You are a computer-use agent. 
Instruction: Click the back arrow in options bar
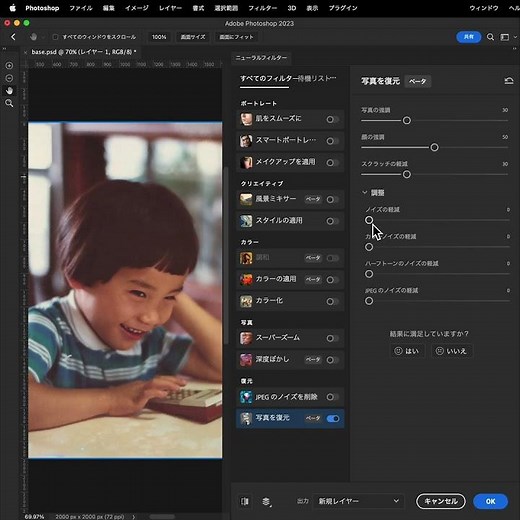pyautogui.click(x=13, y=37)
